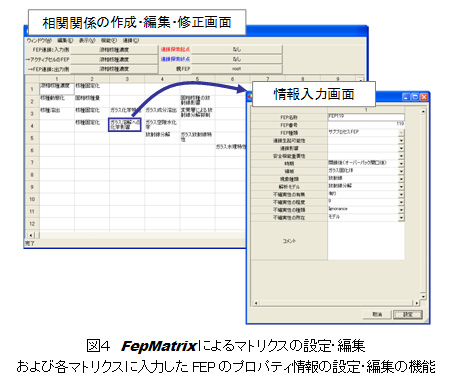Click the 親FEP bar showing root

tap(237, 69)
